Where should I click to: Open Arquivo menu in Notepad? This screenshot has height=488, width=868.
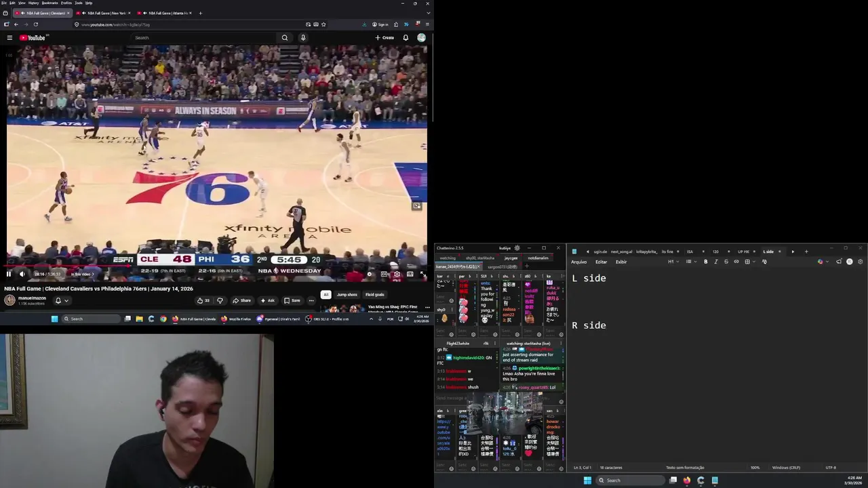click(x=579, y=262)
